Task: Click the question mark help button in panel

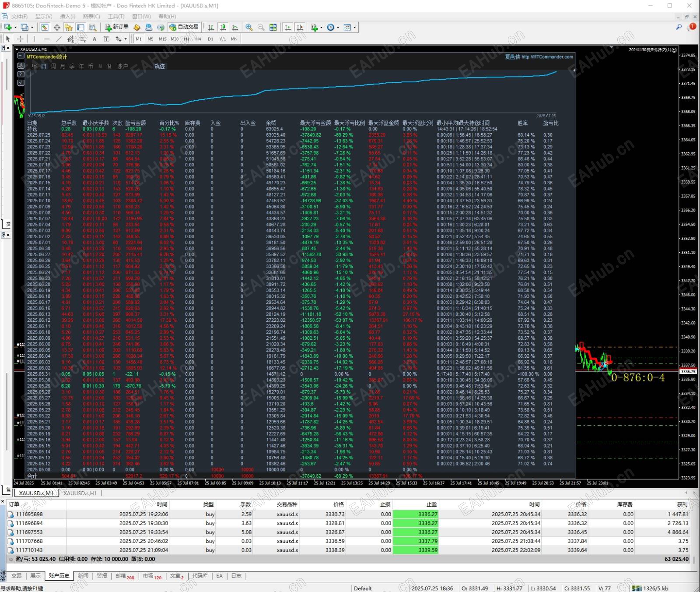Action: point(21,74)
